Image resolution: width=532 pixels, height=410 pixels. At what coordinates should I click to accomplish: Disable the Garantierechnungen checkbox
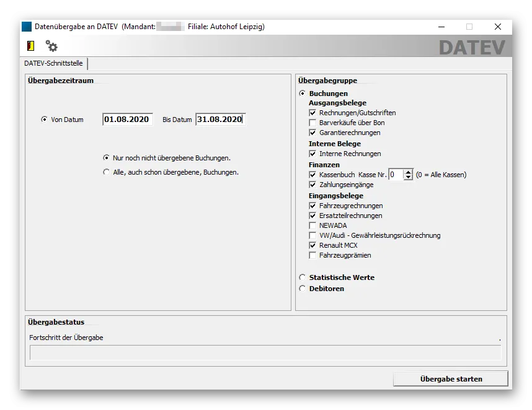(x=313, y=133)
